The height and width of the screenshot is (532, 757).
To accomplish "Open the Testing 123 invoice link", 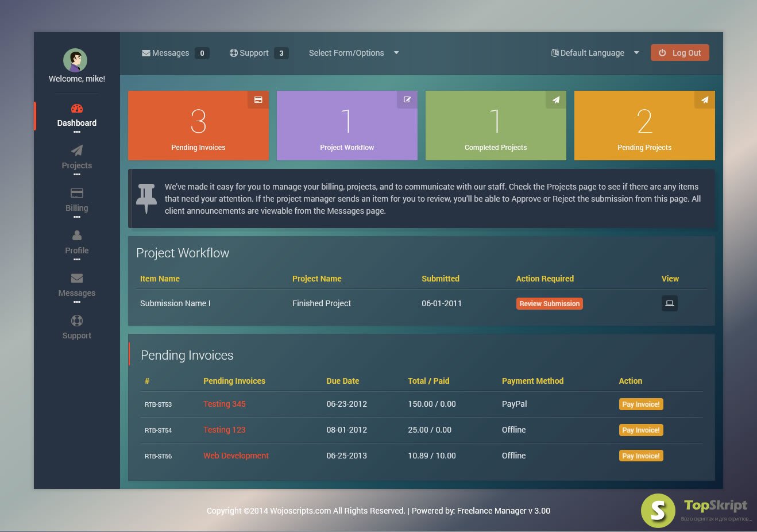I will coord(225,430).
